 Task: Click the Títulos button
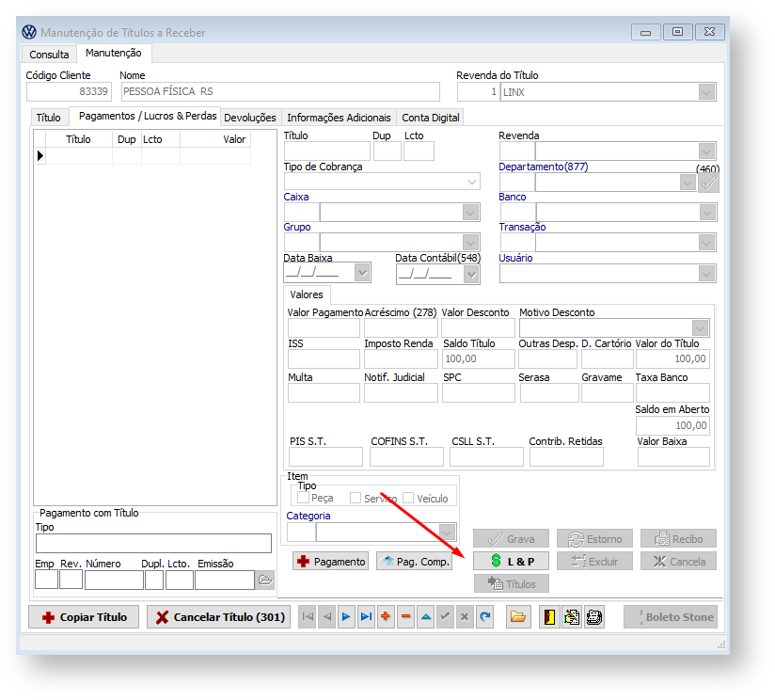click(511, 584)
